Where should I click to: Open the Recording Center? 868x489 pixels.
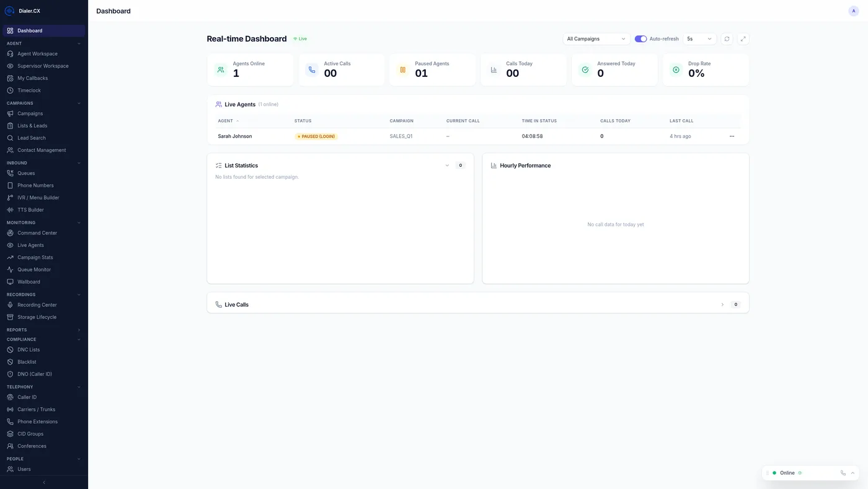(x=37, y=305)
